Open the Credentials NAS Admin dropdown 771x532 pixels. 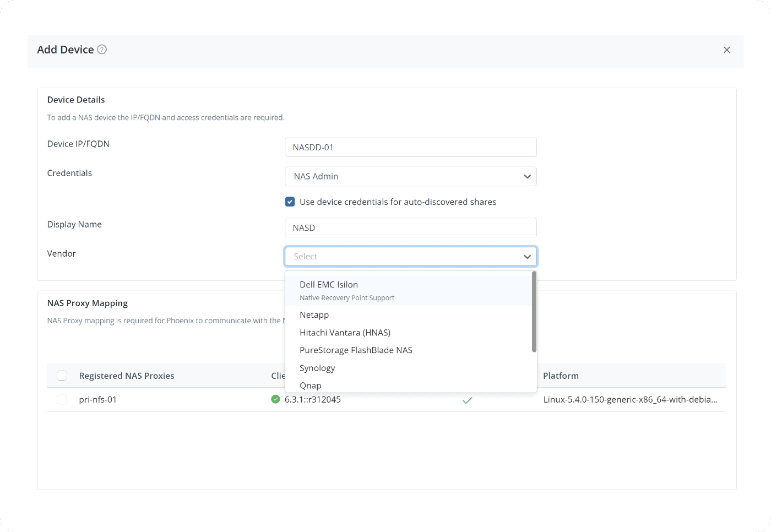[411, 176]
